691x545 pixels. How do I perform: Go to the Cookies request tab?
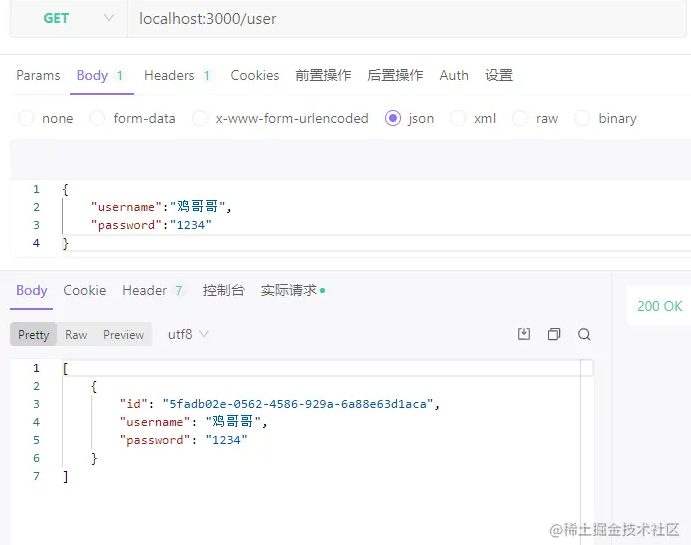click(x=255, y=75)
